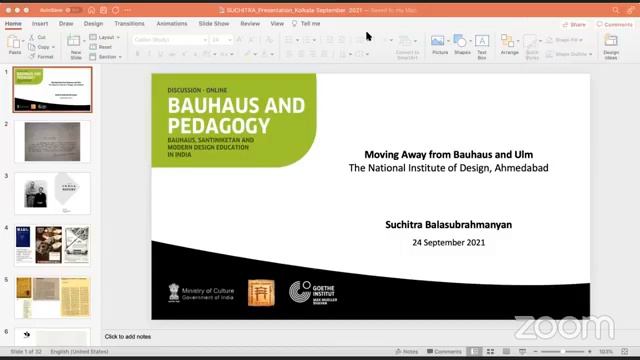Start Slide Show from status bar
This screenshot has width=640, height=360.
(x=522, y=351)
